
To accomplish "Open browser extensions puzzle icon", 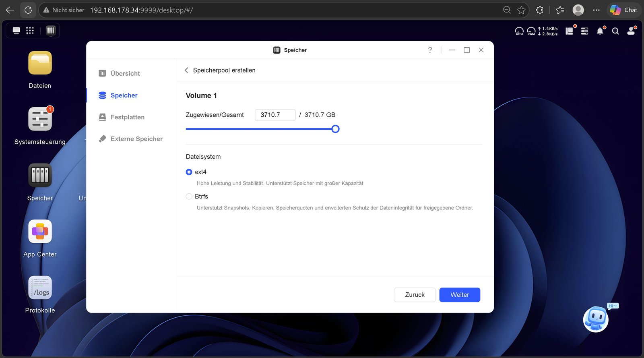I will (x=540, y=10).
